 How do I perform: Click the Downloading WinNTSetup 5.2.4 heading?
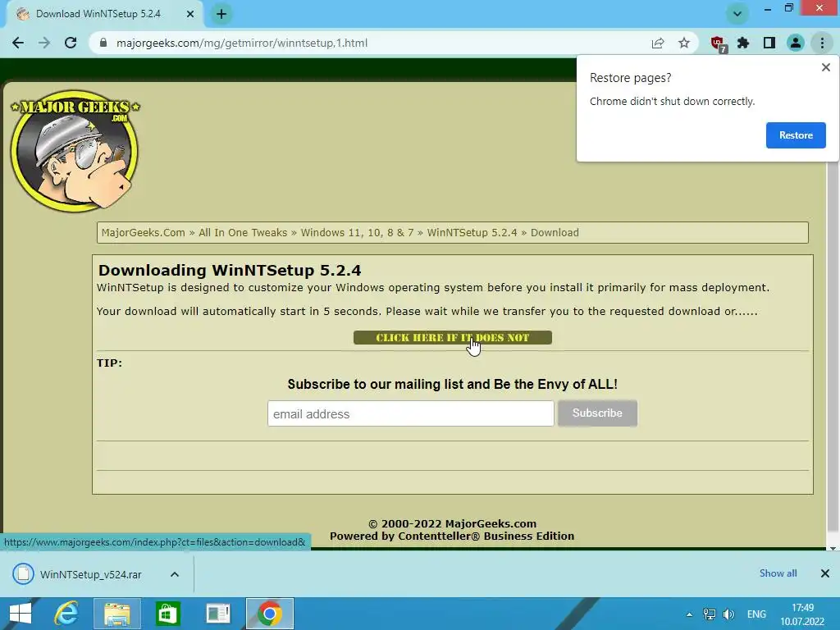click(x=230, y=270)
